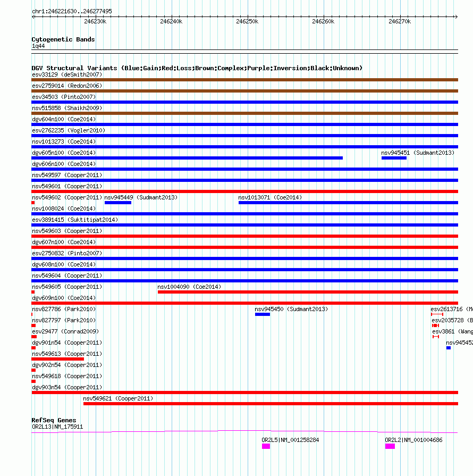Click the esv29477 (Conrad2009) label
The height and width of the screenshot is (476, 473).
65,331
